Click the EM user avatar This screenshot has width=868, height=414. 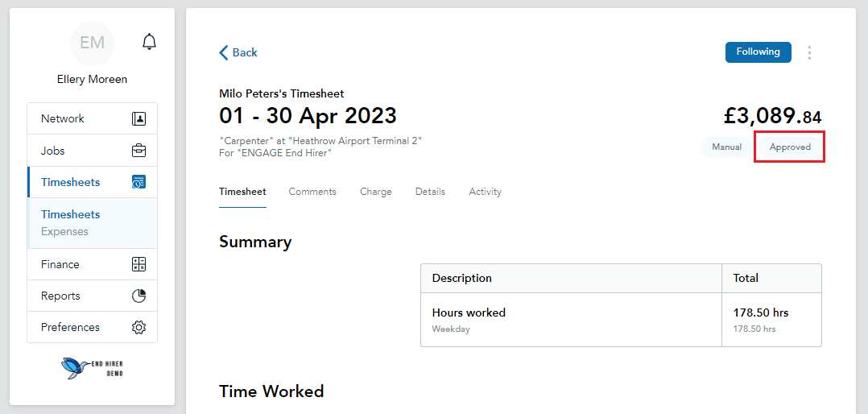click(x=92, y=43)
